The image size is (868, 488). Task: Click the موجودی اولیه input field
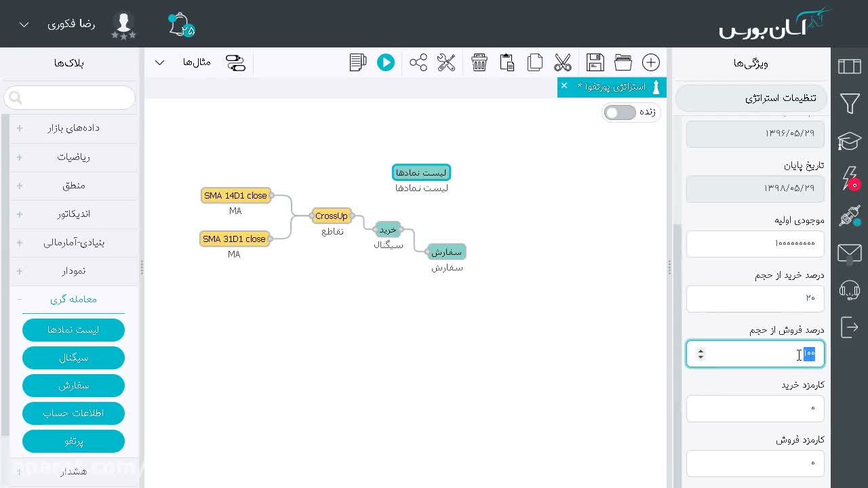[x=755, y=244]
